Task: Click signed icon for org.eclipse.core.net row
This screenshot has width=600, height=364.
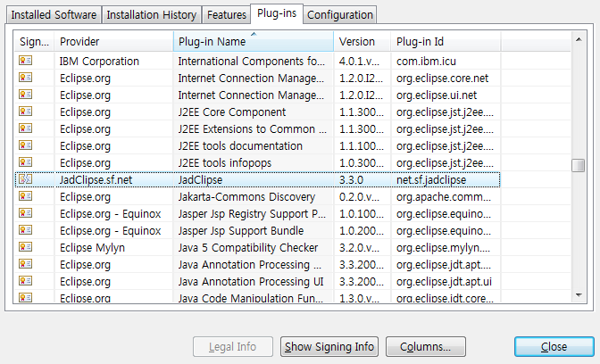Action: [x=25, y=78]
